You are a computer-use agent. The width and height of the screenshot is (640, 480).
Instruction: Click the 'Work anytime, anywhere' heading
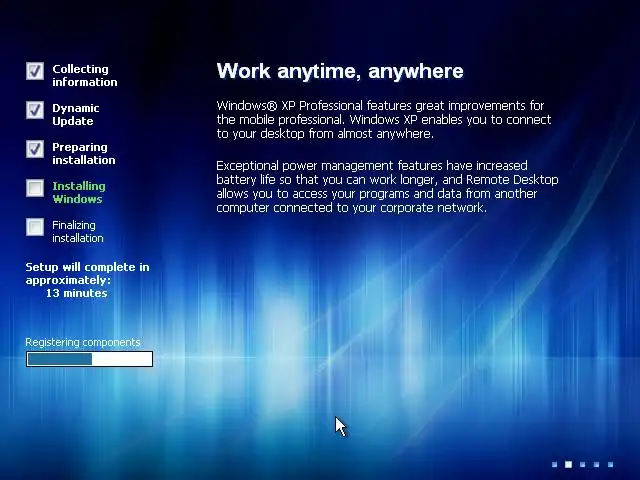tap(340, 71)
